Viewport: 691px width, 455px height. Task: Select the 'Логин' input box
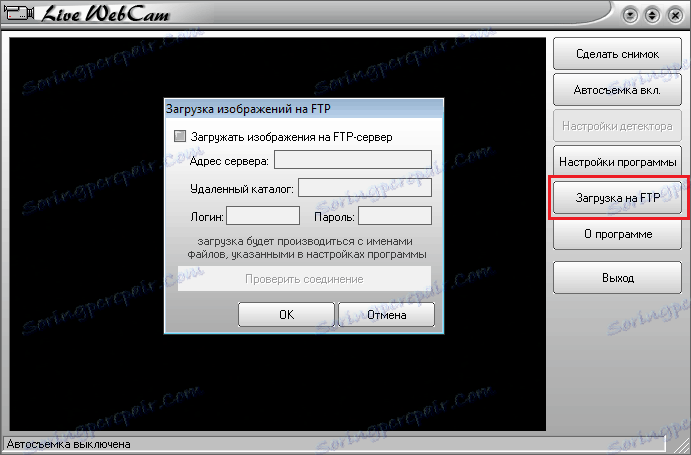coord(263,216)
